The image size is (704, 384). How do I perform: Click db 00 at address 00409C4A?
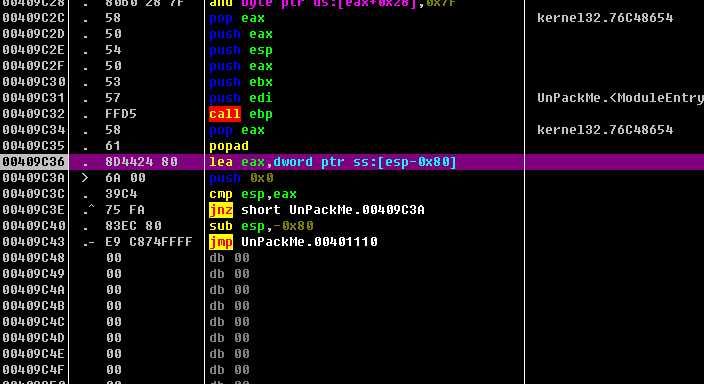click(229, 290)
